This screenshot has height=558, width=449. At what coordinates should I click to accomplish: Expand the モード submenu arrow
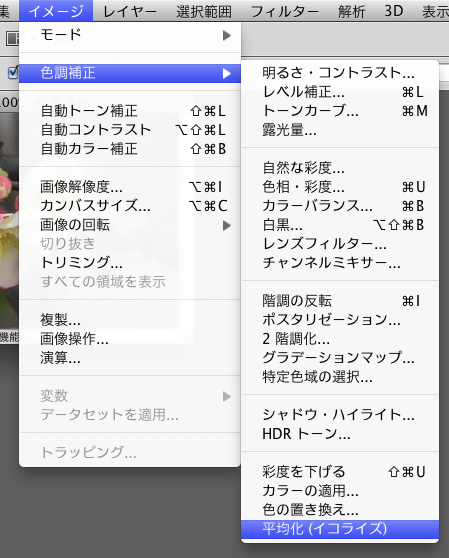(x=227, y=35)
